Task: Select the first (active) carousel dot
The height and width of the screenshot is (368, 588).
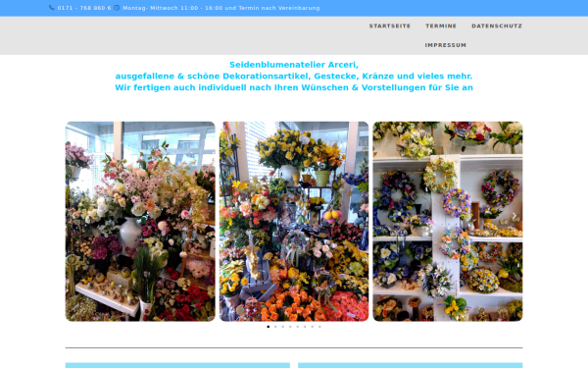Action: coord(269,327)
